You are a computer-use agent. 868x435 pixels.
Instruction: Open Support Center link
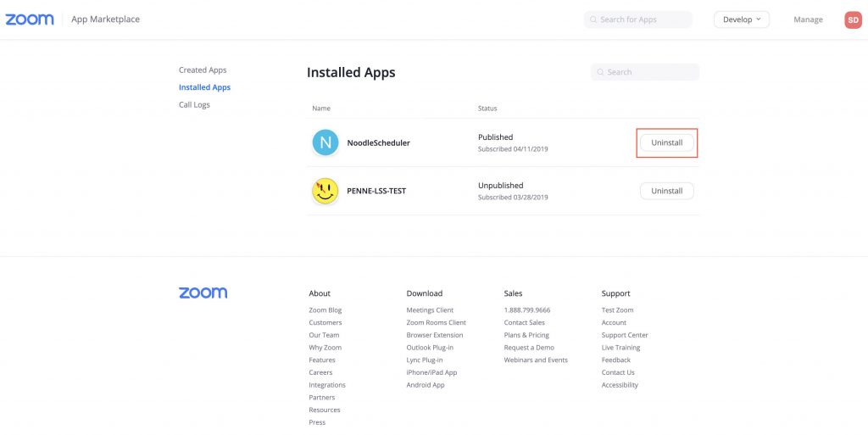625,336
